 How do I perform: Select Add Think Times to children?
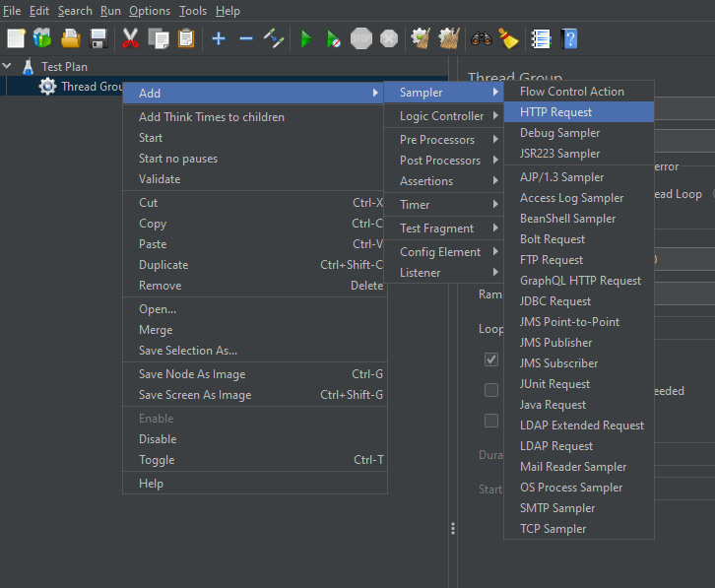click(253, 117)
